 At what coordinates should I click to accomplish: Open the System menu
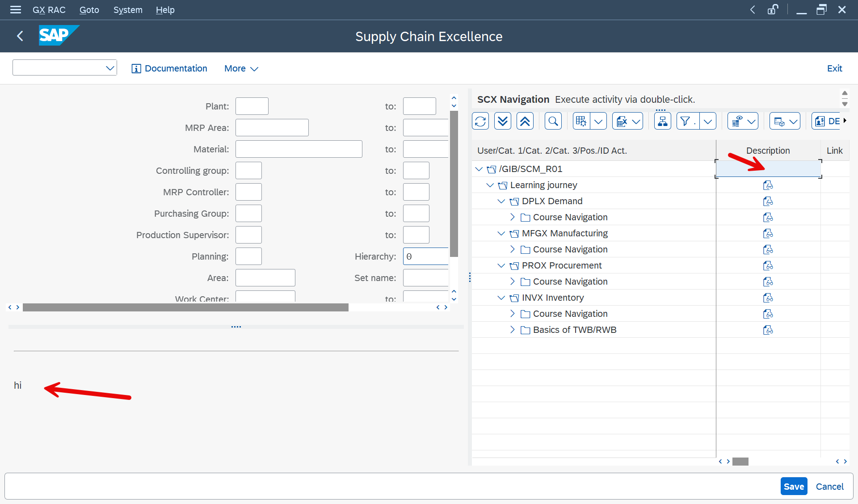[x=128, y=10]
